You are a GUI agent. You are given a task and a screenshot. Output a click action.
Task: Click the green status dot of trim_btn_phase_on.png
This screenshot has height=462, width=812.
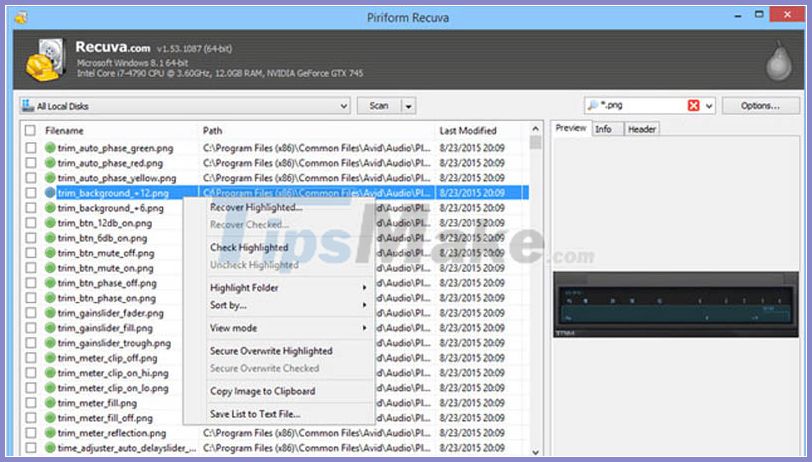[x=50, y=298]
